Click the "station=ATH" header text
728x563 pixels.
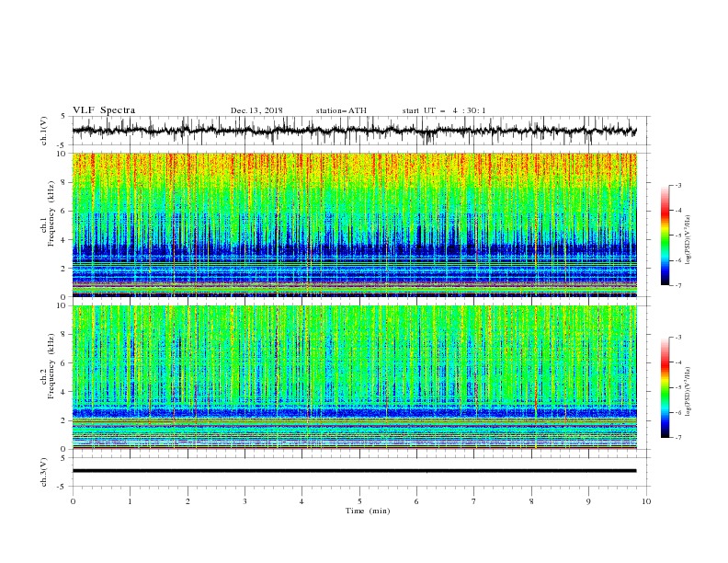tap(341, 110)
